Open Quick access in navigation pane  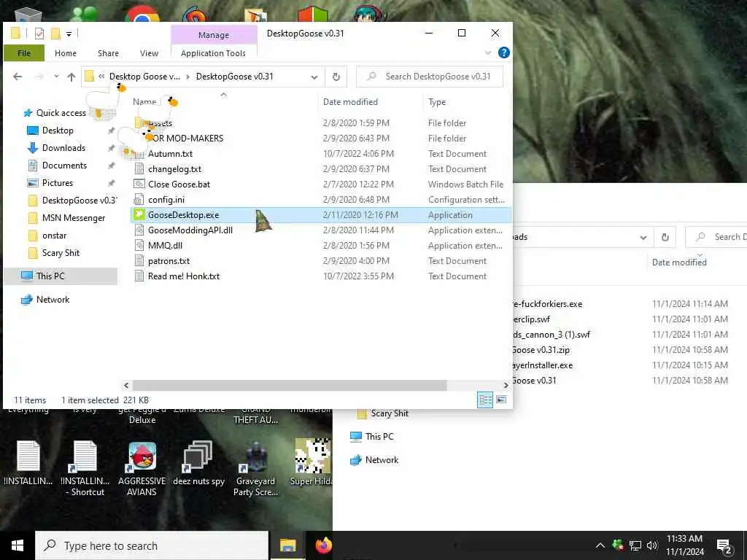click(61, 113)
